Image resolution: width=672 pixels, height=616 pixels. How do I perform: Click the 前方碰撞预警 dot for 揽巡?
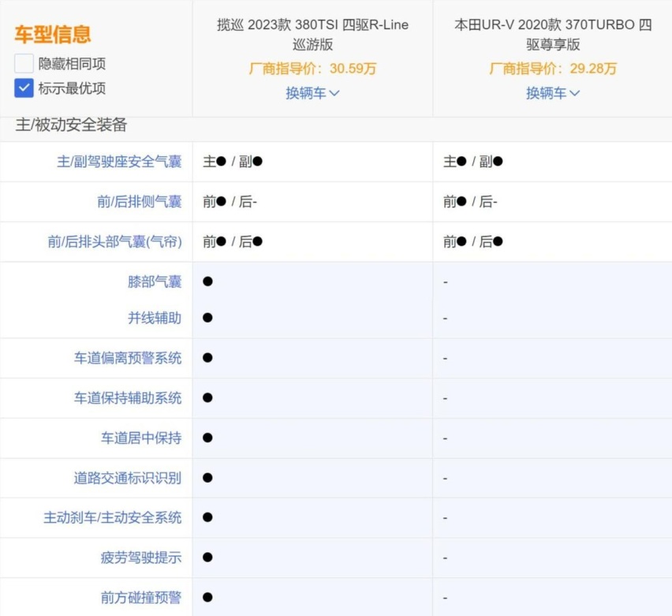pyautogui.click(x=208, y=597)
